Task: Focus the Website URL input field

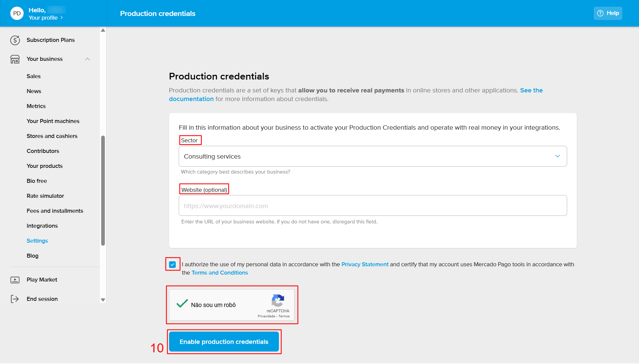Action: (x=372, y=206)
